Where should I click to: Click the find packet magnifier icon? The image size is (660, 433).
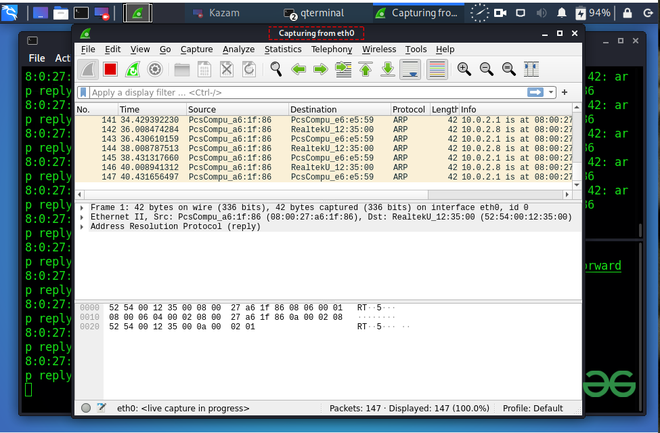[276, 69]
